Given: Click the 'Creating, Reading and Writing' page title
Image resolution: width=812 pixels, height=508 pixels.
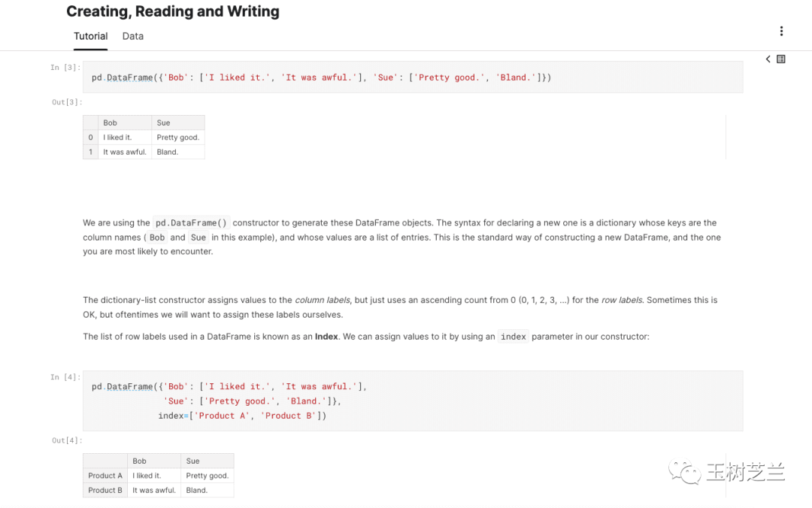Looking at the screenshot, I should (173, 11).
